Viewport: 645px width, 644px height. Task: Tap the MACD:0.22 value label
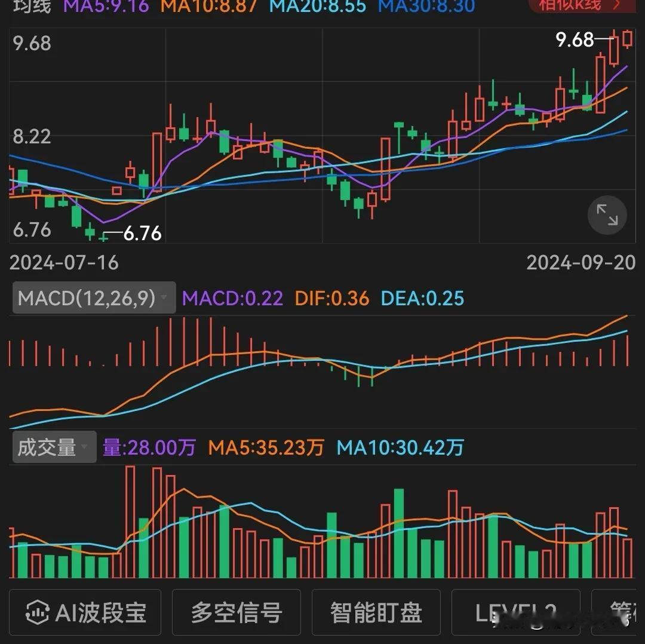[232, 298]
